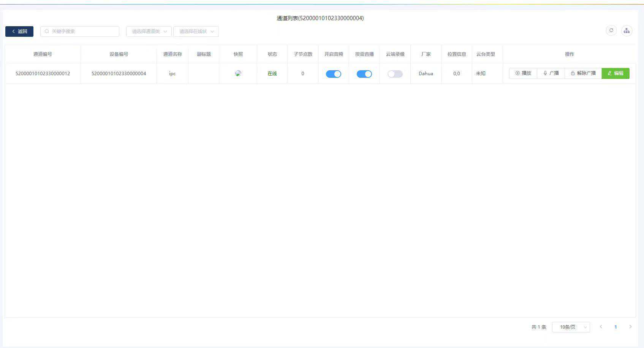Open the snapshot thumbnail for ipc channel

click(x=238, y=73)
